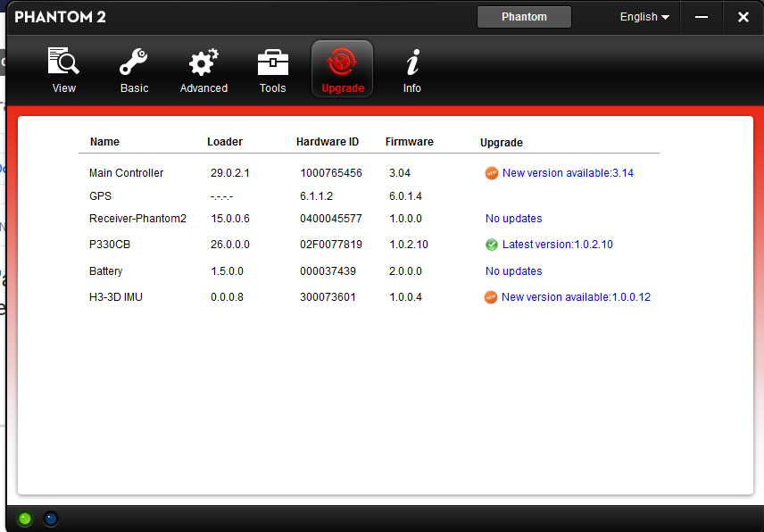Open 'New version available:3.14' link
The width and height of the screenshot is (764, 532).
[x=568, y=173]
